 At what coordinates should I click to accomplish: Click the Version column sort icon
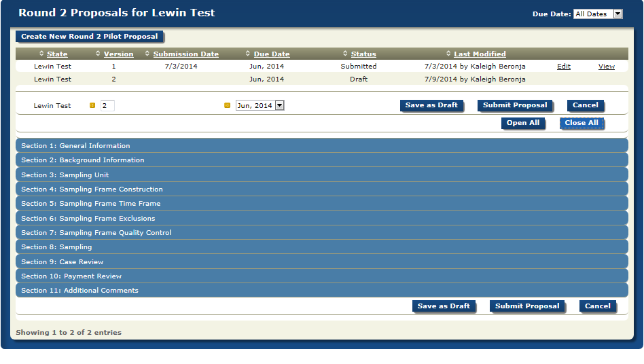tap(98, 54)
